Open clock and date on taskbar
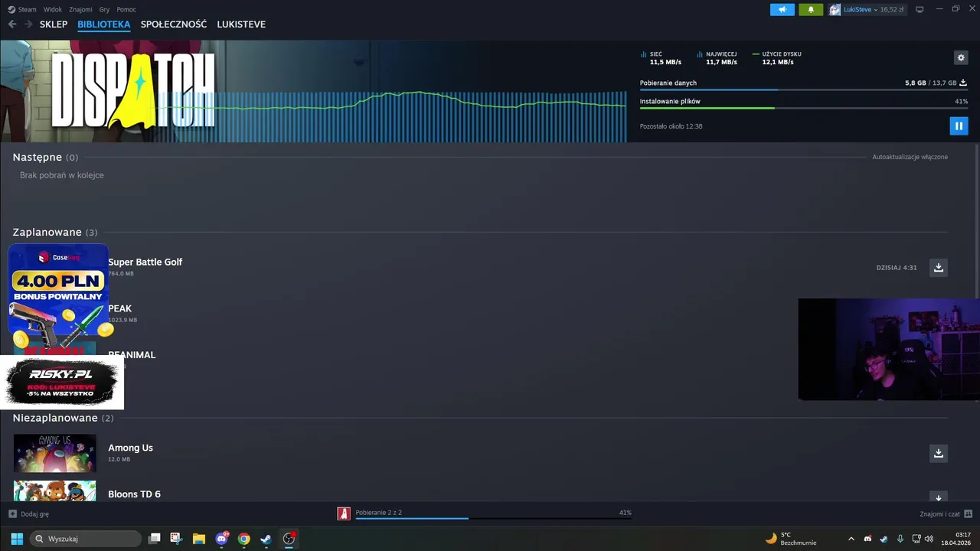Image resolution: width=980 pixels, height=551 pixels. (x=957, y=539)
